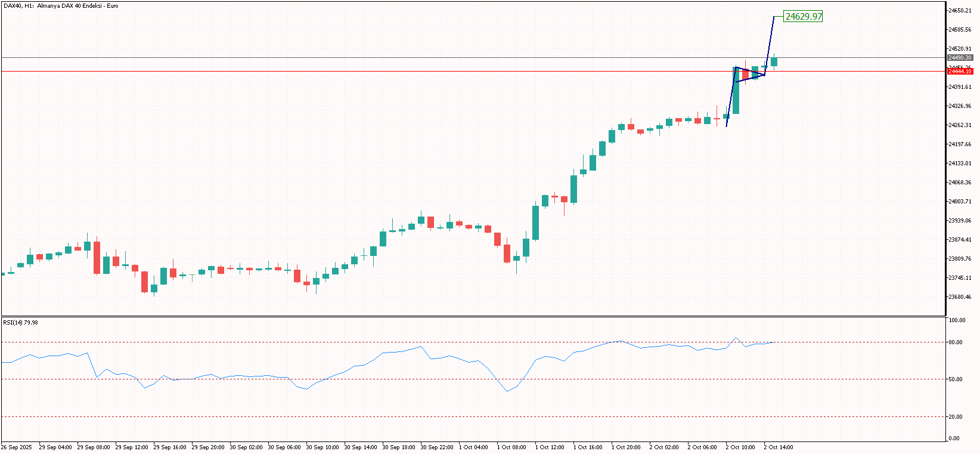Image resolution: width=980 pixels, height=454 pixels.
Task: Select the gray 24490.30 current price tag
Action: [960, 58]
